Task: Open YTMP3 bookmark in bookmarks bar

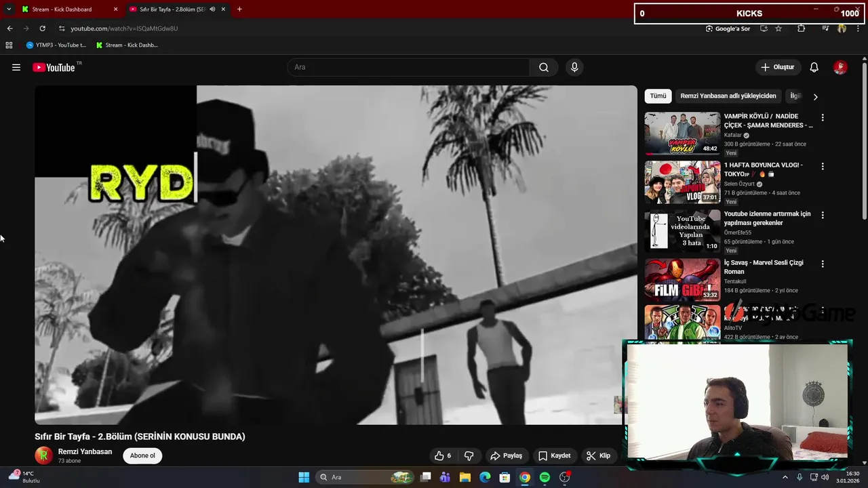Action: pyautogui.click(x=56, y=45)
